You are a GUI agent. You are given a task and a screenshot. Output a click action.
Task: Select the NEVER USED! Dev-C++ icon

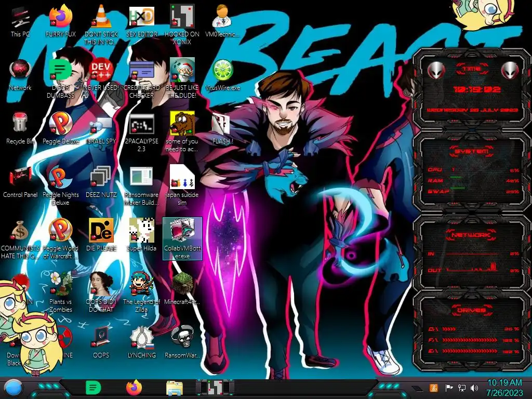pyautogui.click(x=101, y=75)
